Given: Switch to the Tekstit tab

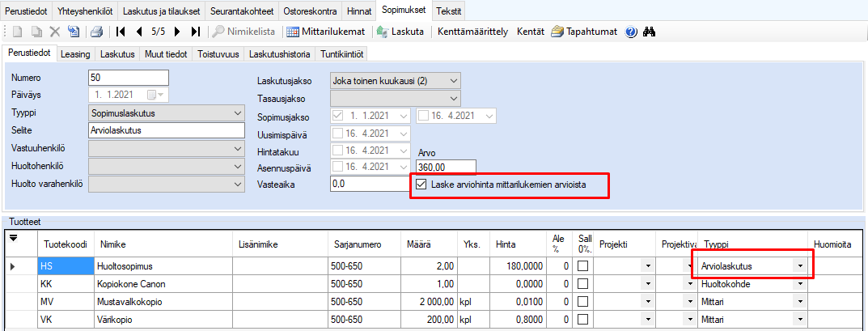Looking at the screenshot, I should [x=448, y=11].
